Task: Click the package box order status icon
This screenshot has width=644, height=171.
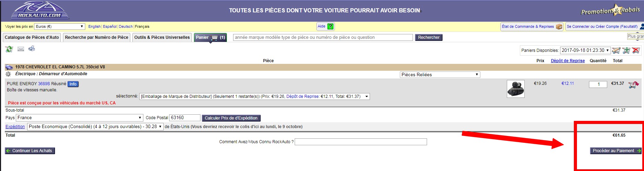Action: click(x=559, y=26)
